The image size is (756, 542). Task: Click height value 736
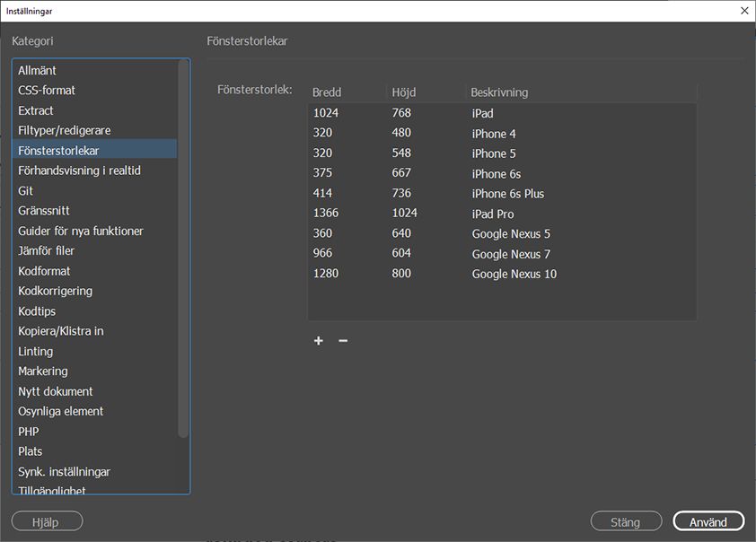click(x=401, y=193)
